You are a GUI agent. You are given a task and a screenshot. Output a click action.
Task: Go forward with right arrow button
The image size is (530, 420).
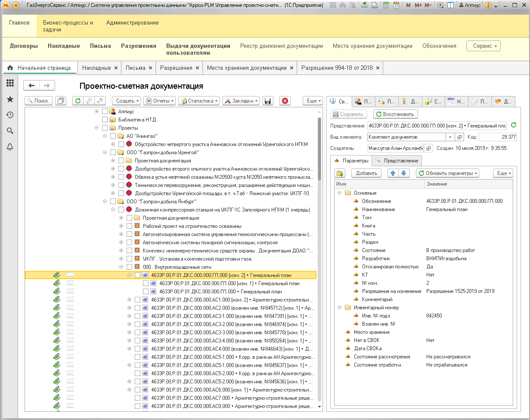47,85
